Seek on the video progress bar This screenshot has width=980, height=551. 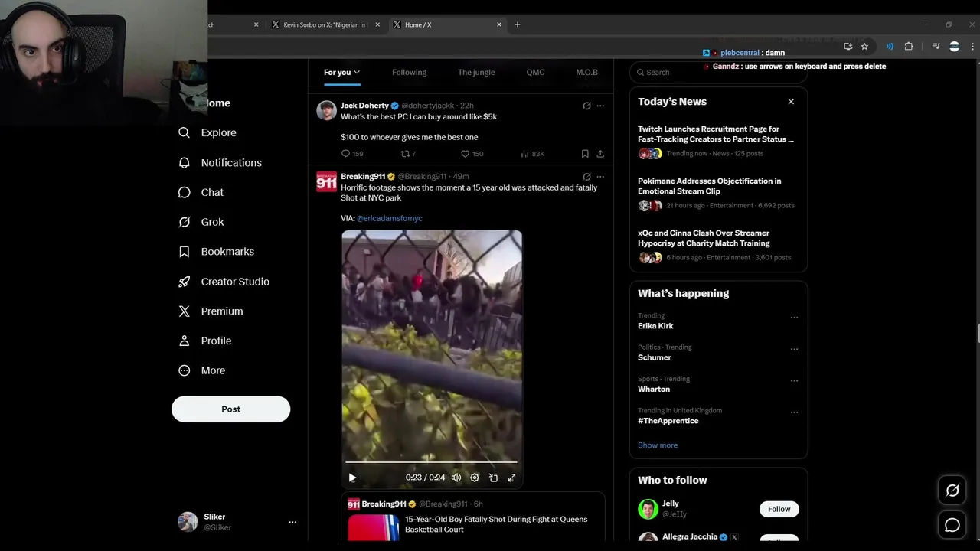(x=432, y=462)
